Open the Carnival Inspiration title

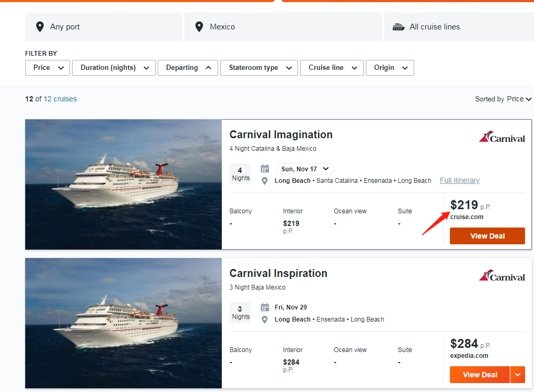pos(278,273)
